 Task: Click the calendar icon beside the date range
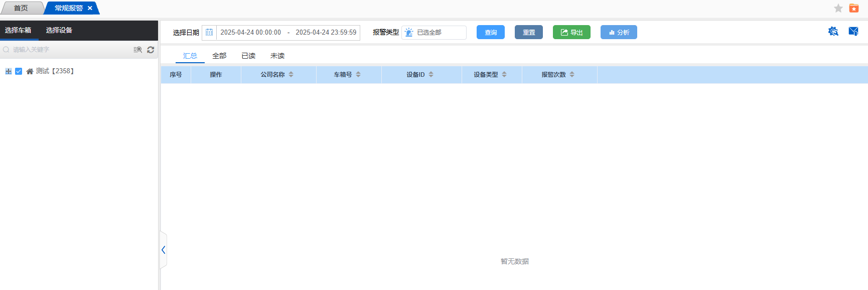click(209, 33)
